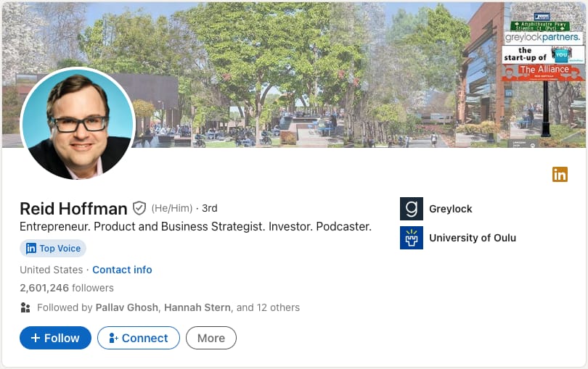Click the (He/Him) pronoun text
Image resolution: width=588 pixels, height=369 pixels.
(172, 208)
